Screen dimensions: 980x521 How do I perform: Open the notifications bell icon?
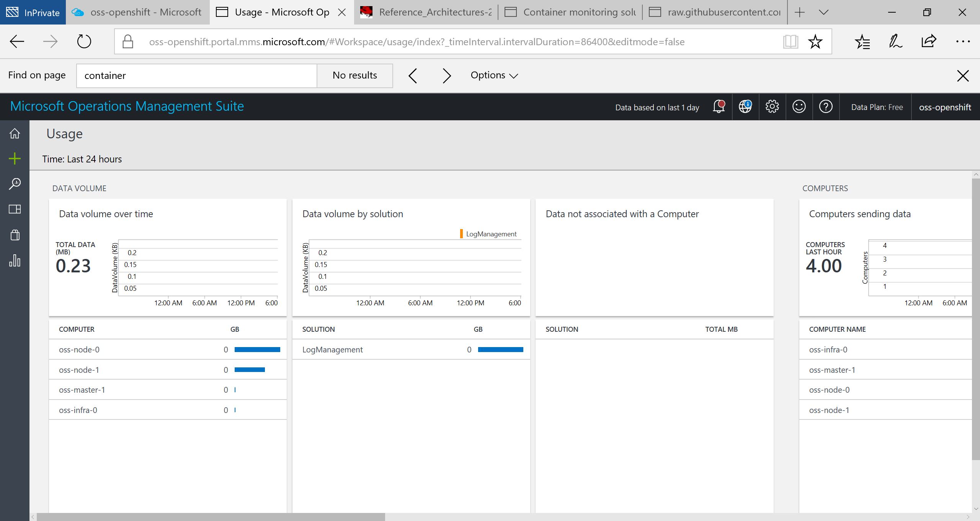click(x=719, y=106)
